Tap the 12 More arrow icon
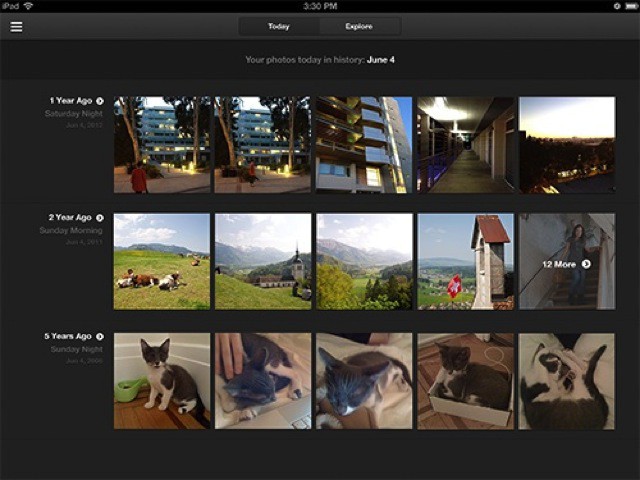Image resolution: width=640 pixels, height=480 pixels. point(586,264)
